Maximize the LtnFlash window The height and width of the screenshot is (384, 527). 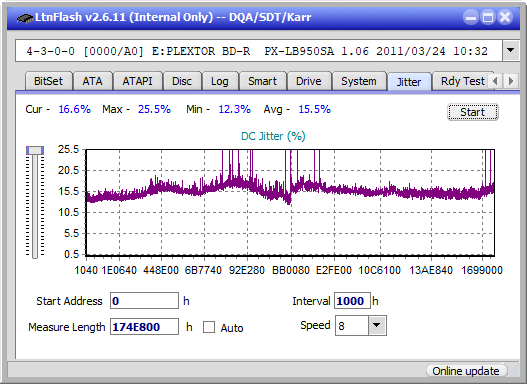[x=488, y=17]
